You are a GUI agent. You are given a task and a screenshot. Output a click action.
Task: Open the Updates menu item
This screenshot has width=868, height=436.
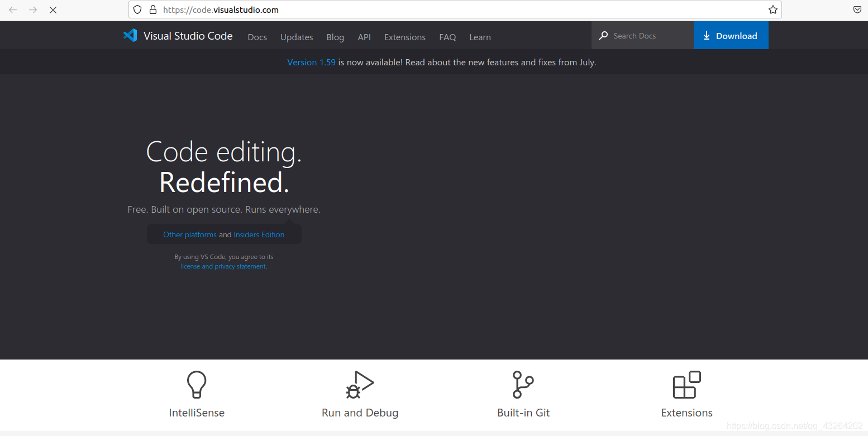point(297,37)
